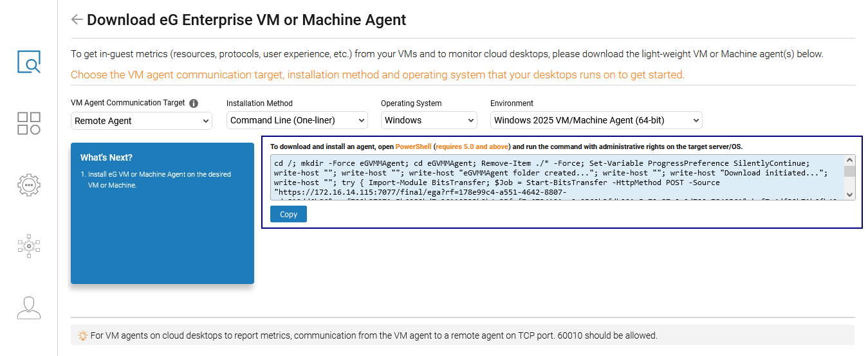The image size is (868, 356).
Task: Go back using the left arrow icon
Action: 77,19
